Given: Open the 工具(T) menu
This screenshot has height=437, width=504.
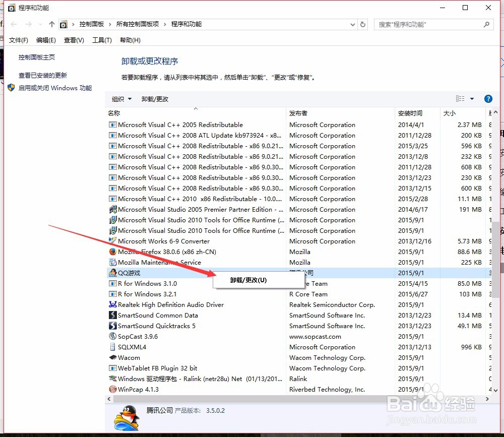Looking at the screenshot, I should 102,40.
